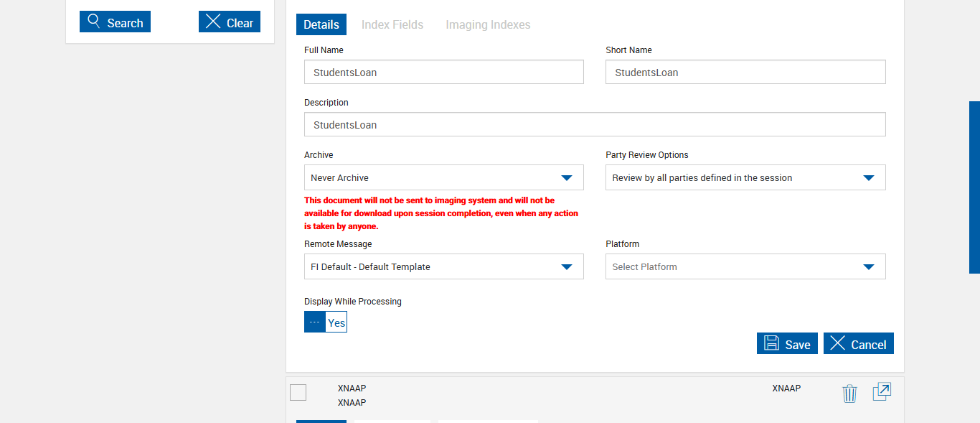
Task: Switch to the Index Fields tab
Action: (392, 25)
